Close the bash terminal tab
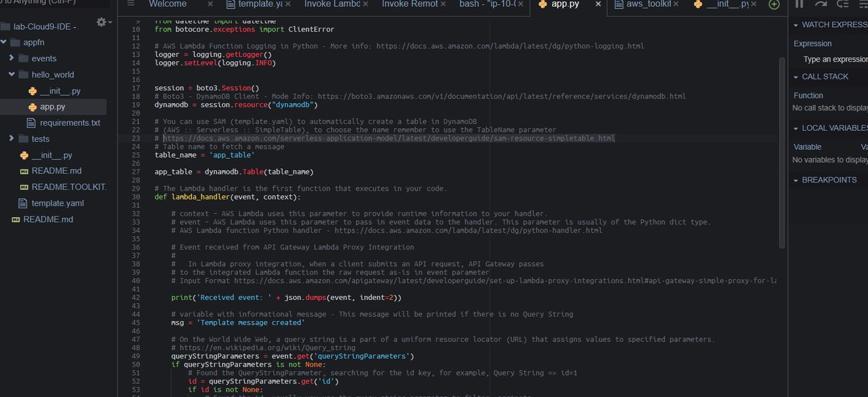Screen dimensions: 868x397 [x=520, y=4]
